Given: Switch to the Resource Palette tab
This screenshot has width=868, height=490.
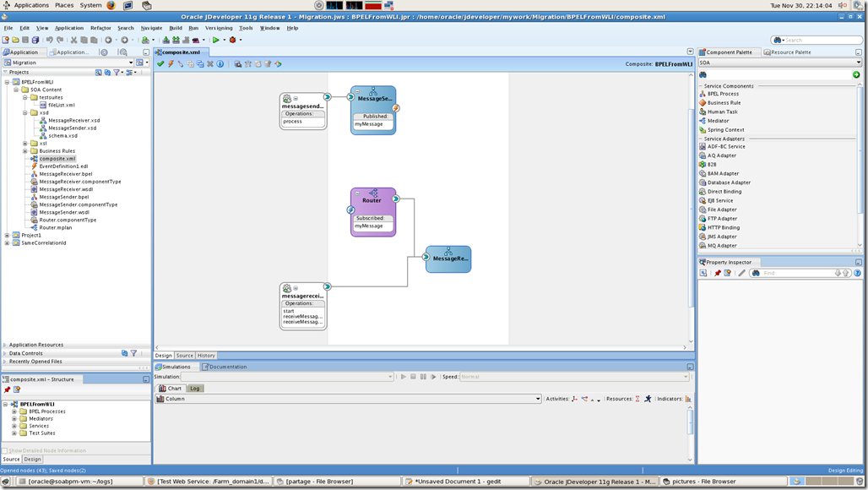Looking at the screenshot, I should 787,52.
